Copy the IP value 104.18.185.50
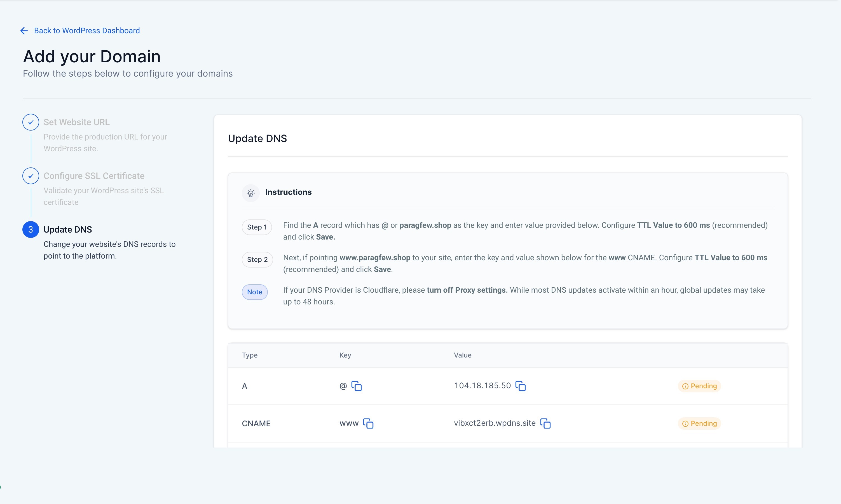 (x=521, y=386)
